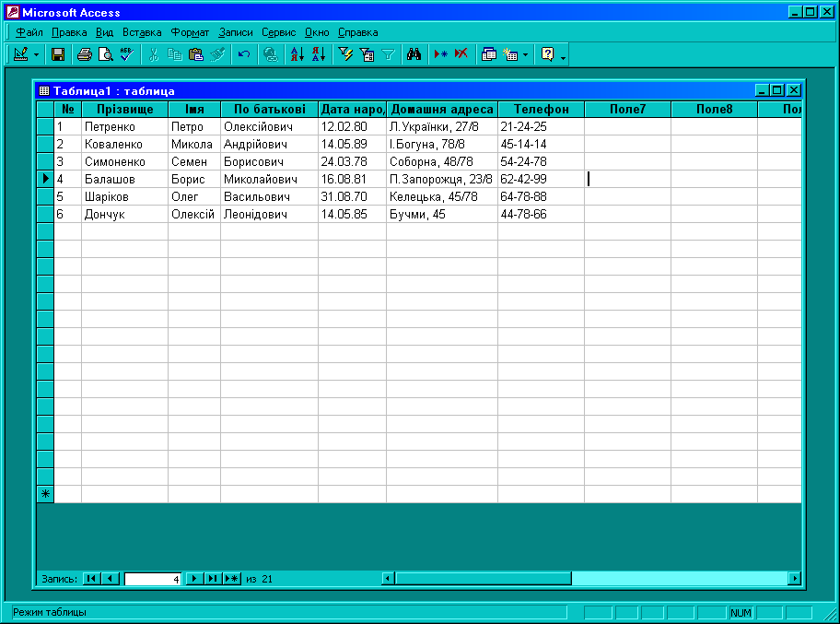Click the phone cell 21-24-25

[541, 126]
